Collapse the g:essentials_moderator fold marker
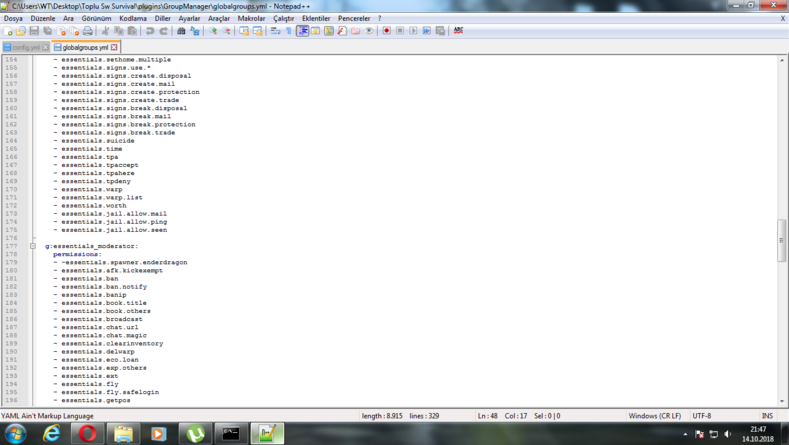The width and height of the screenshot is (789, 445). click(x=33, y=246)
